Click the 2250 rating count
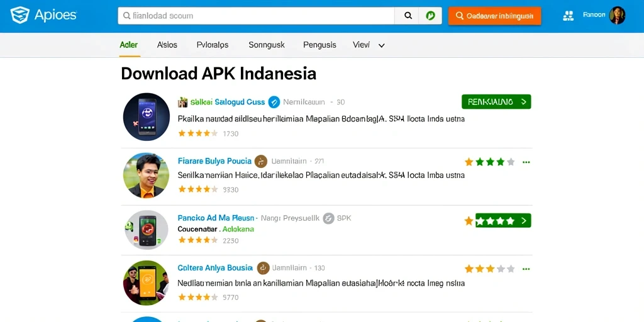The height and width of the screenshot is (322, 644). [230, 241]
